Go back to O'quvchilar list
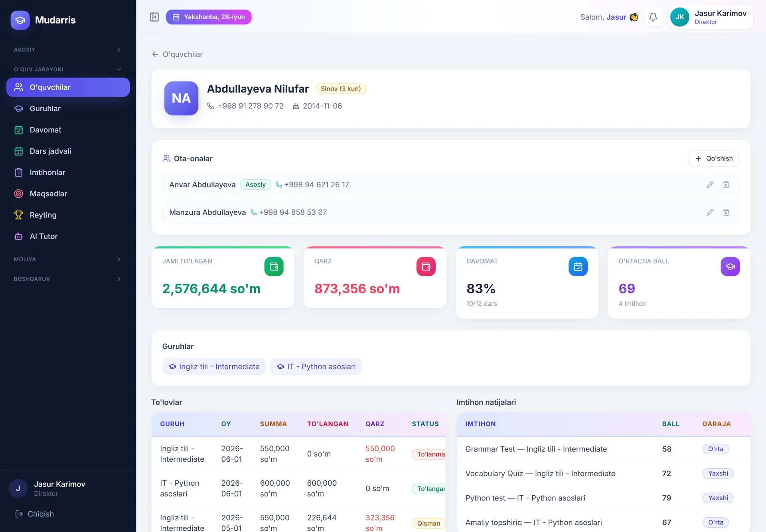Screen dimensions: 766x532 177,54
